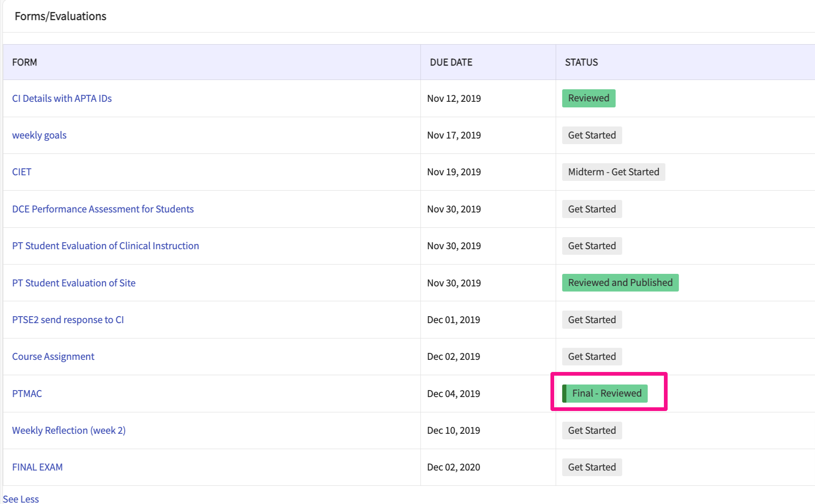Screen dimensions: 815x504
Task: Open the Course Assignment form
Action: [53, 357]
